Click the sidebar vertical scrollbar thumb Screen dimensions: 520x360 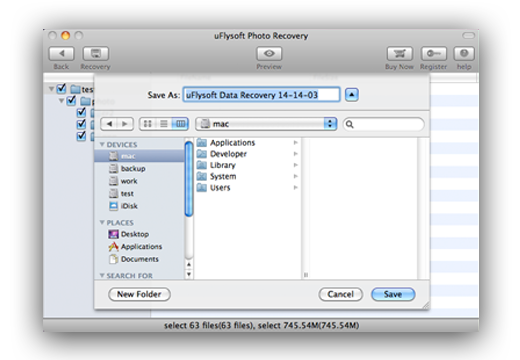(x=189, y=179)
